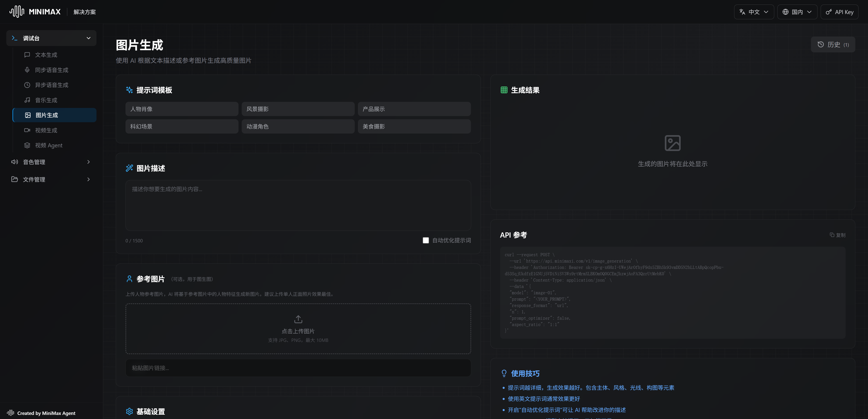Click the folder icon beside 文件管理
The height and width of the screenshot is (419, 868).
coord(14,179)
